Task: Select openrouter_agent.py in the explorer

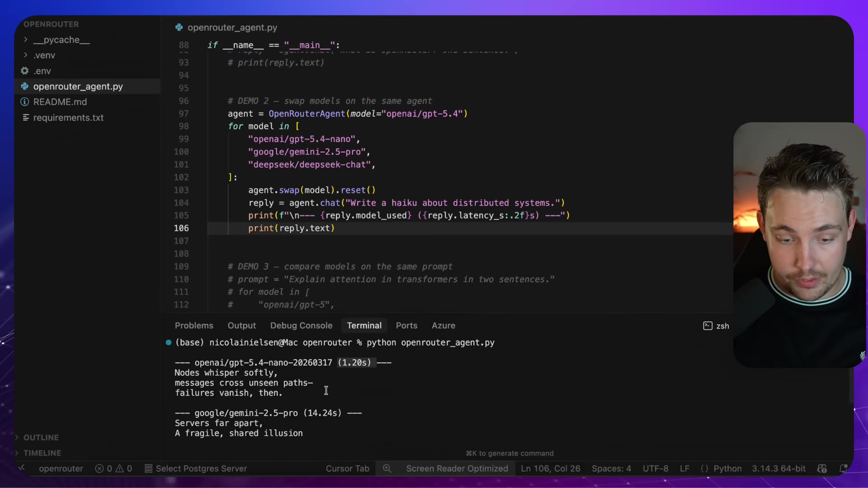Action: [78, 86]
